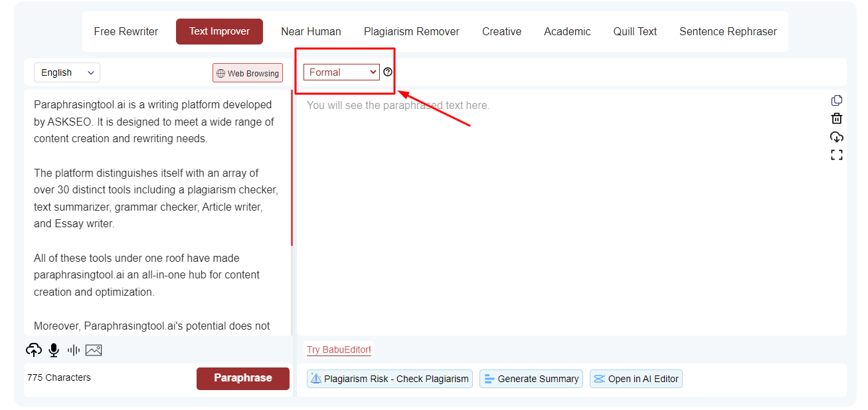Image resolution: width=868 pixels, height=410 pixels.
Task: Select the Text Improver tab
Action: pyautogui.click(x=219, y=31)
